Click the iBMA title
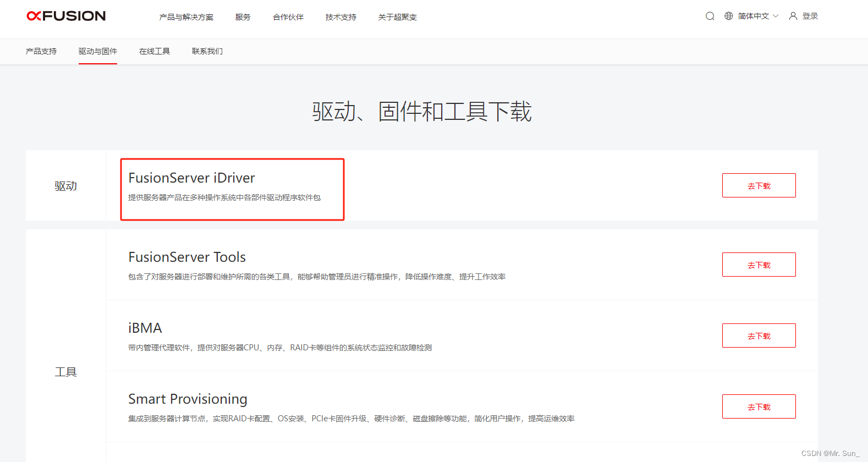868x462 pixels. click(145, 328)
